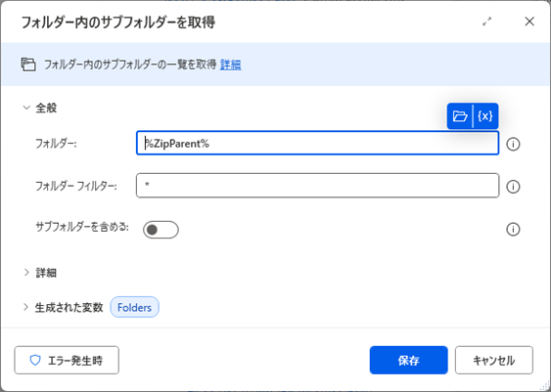
Task: Focus the フォルダー フィルター input field
Action: [317, 186]
